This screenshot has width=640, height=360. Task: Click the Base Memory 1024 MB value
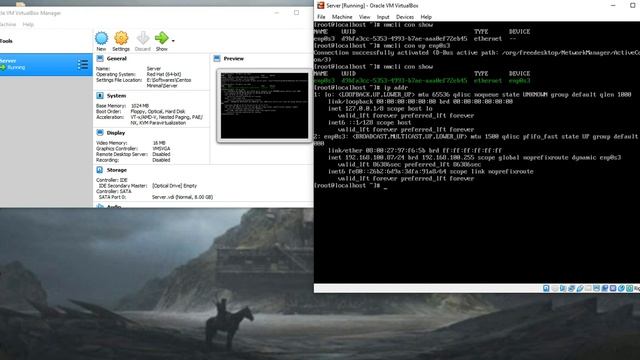click(x=140, y=106)
